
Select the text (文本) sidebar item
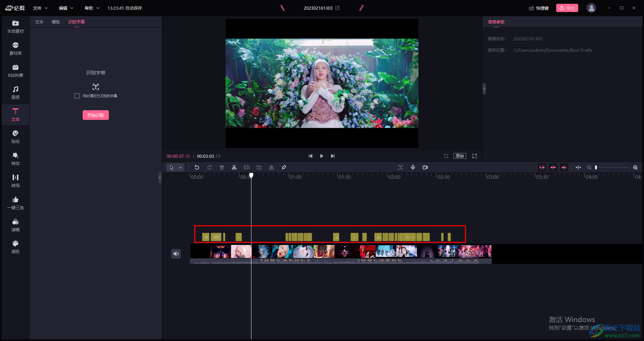15,115
